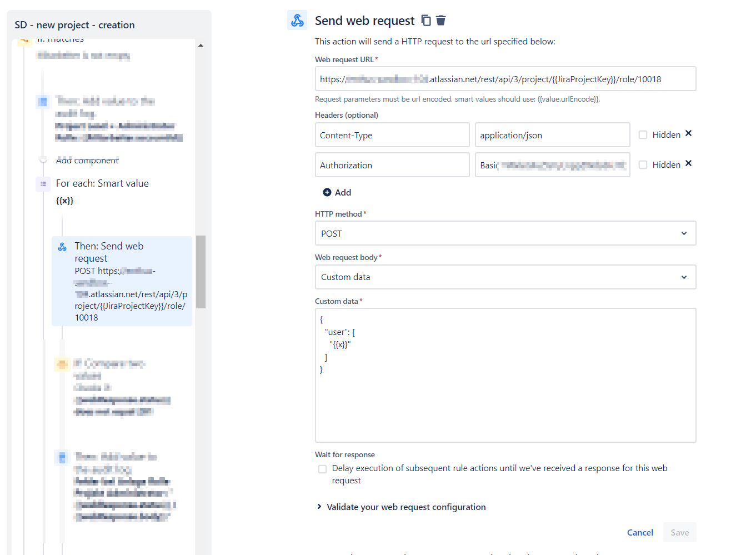Toggle Hidden for the Content-Type header
Image resolution: width=756 pixels, height=555 pixels.
(x=643, y=134)
